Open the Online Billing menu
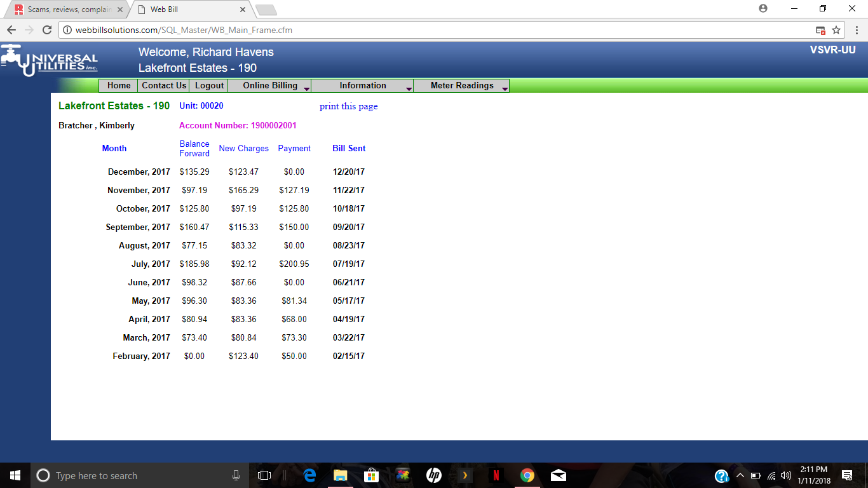The width and height of the screenshot is (868, 488). point(270,86)
